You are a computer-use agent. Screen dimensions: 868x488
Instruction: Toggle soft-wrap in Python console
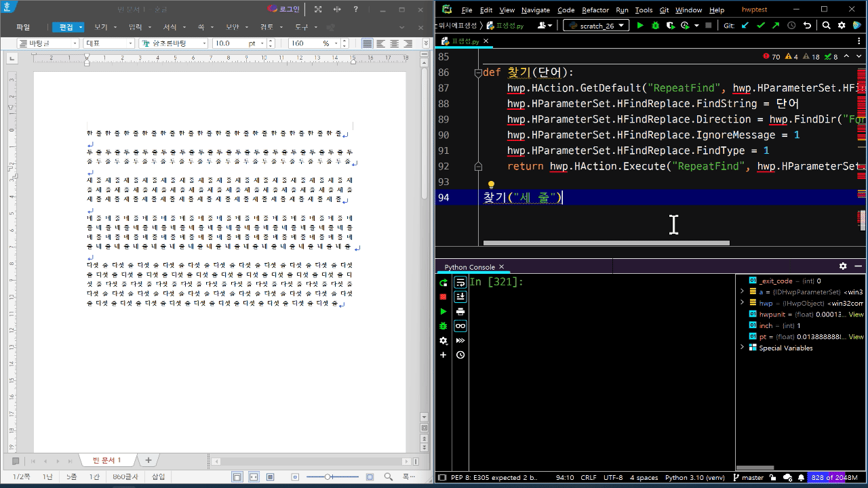[x=460, y=283]
